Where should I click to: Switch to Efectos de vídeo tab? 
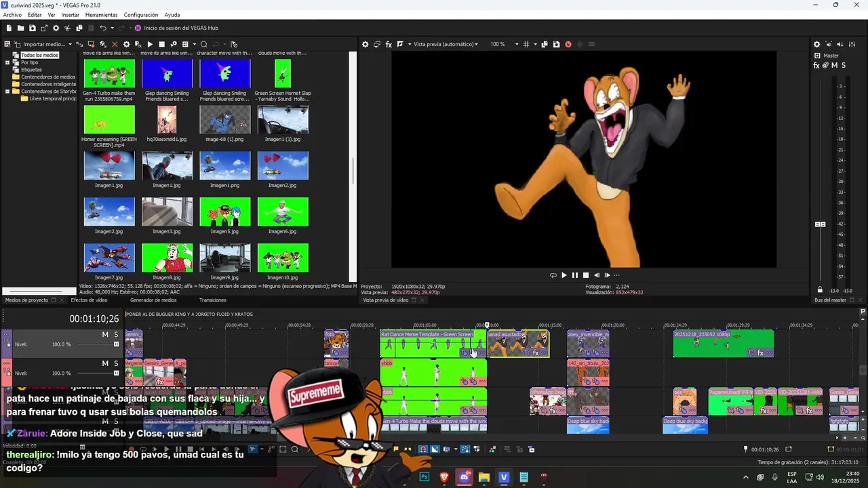[x=89, y=300]
